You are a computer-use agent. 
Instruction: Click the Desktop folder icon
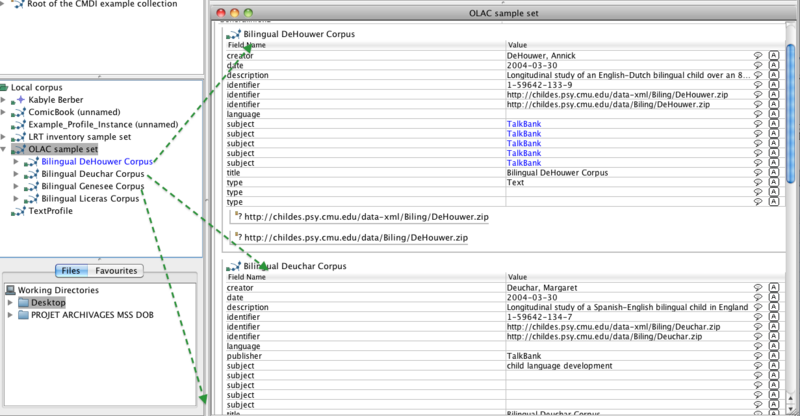(23, 302)
